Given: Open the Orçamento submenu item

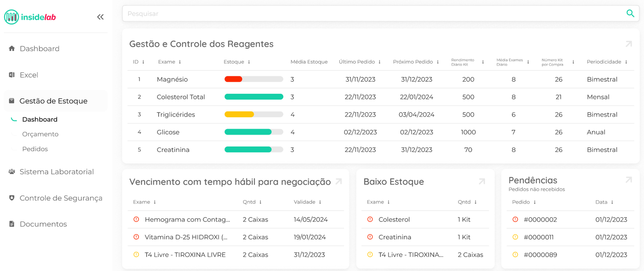Looking at the screenshot, I should pos(40,134).
